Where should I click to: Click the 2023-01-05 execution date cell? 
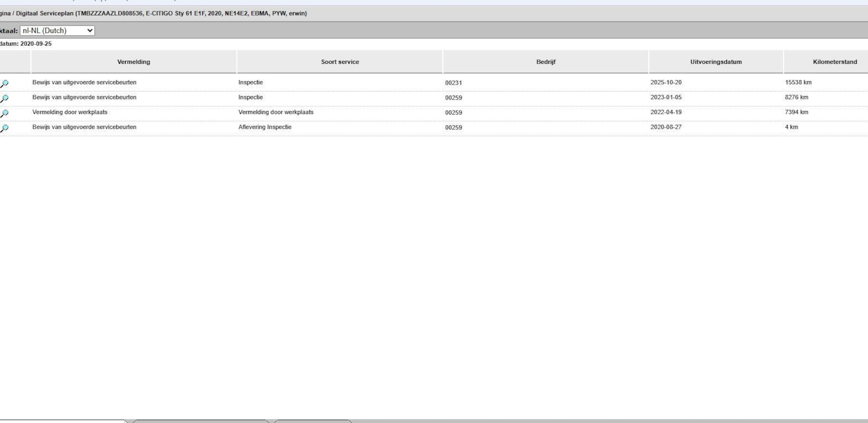click(666, 97)
